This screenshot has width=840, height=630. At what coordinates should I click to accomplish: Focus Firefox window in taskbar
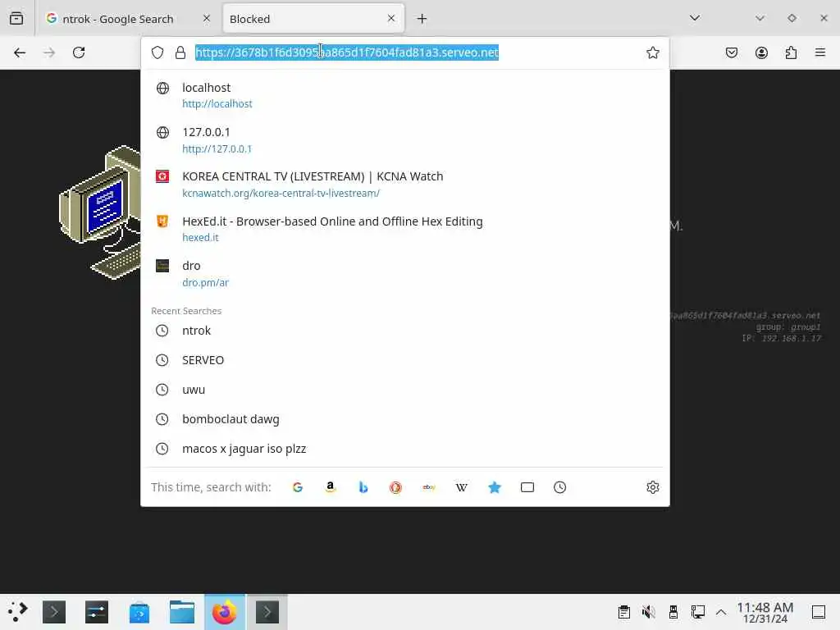(225, 612)
